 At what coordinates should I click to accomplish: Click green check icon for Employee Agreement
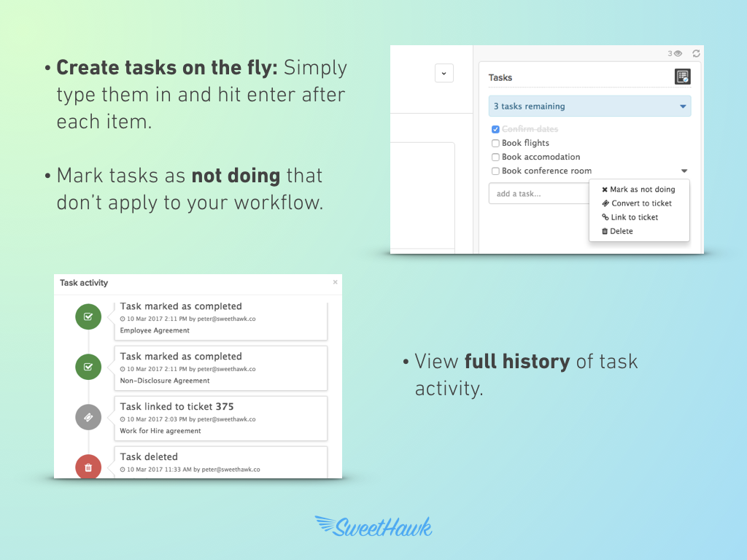tap(88, 316)
